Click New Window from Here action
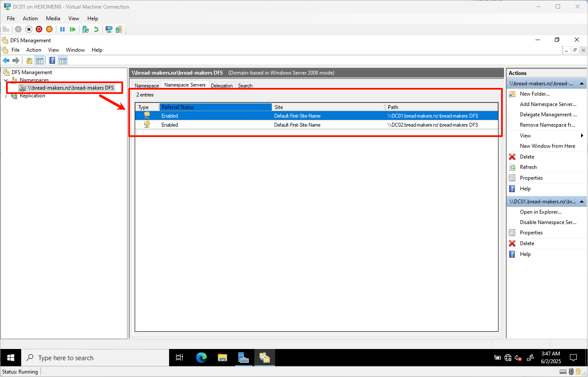 548,146
